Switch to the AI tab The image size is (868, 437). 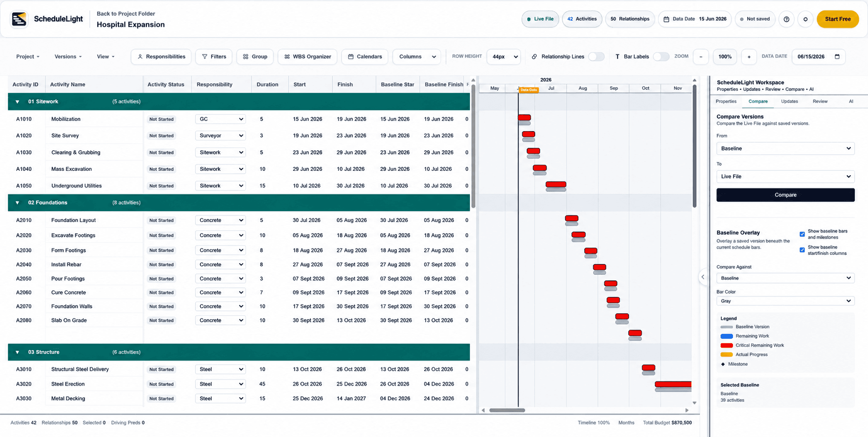click(851, 101)
